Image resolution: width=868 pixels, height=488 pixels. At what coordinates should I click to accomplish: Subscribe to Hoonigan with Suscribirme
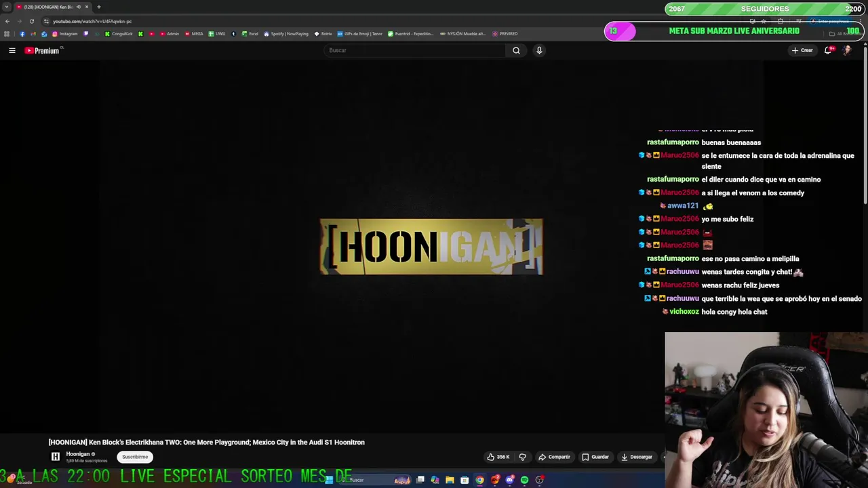(135, 457)
